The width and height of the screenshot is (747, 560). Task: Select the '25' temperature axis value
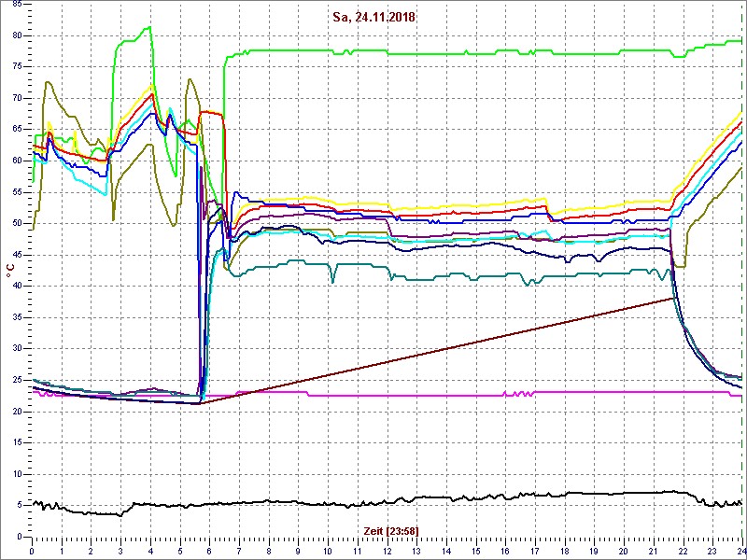[x=16, y=380]
